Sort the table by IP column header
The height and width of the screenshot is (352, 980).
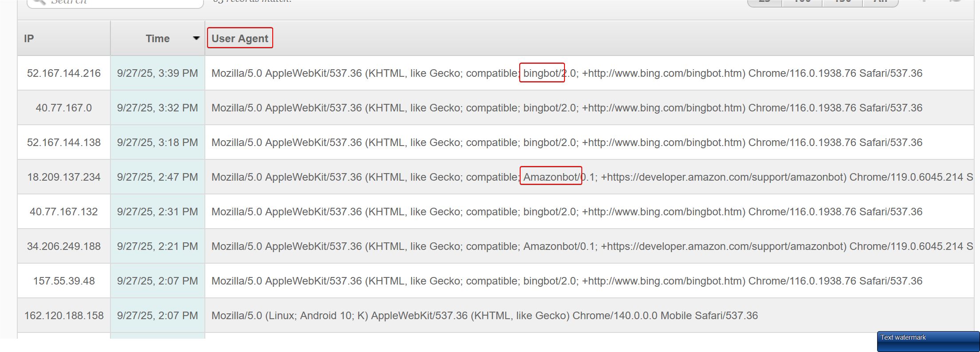(x=29, y=39)
